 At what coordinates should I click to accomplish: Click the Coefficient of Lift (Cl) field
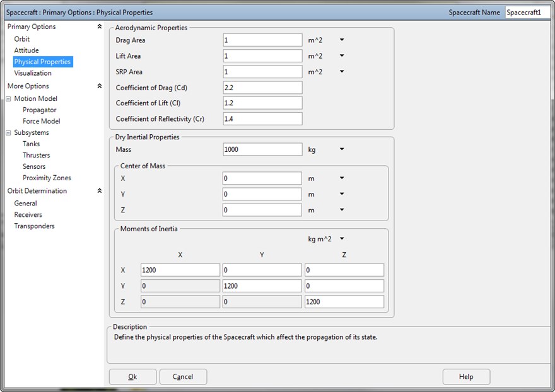tap(262, 103)
